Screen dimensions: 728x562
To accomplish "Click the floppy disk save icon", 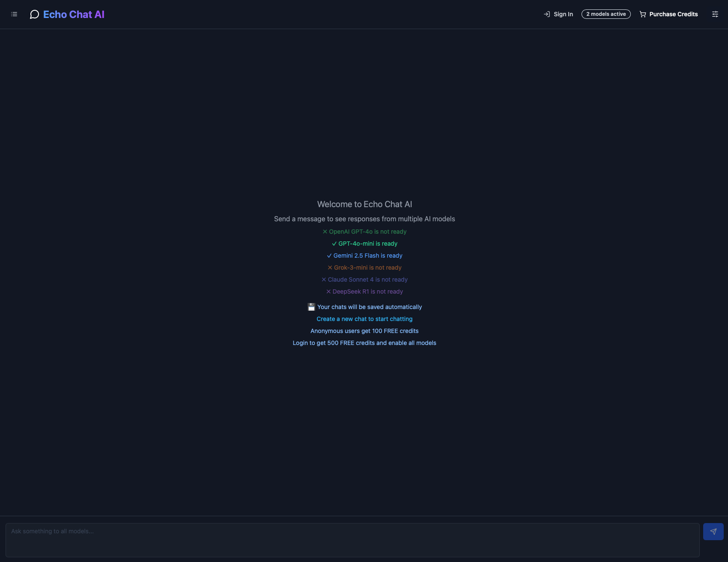I will pyautogui.click(x=311, y=307).
